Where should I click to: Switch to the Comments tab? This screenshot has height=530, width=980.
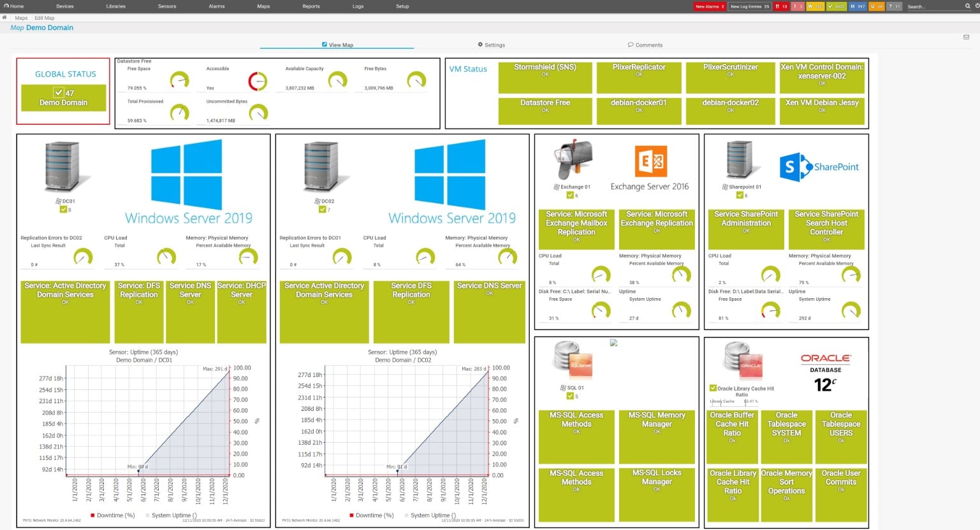(645, 45)
